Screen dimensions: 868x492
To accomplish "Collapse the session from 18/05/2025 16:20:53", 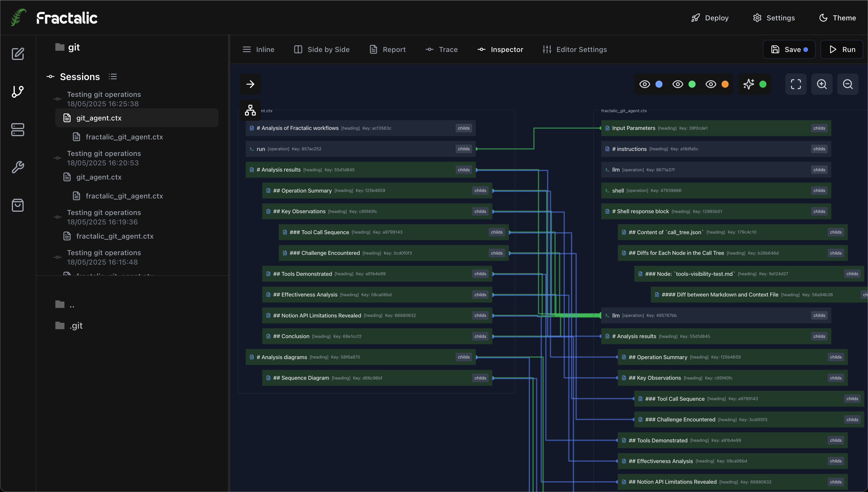I will click(57, 158).
